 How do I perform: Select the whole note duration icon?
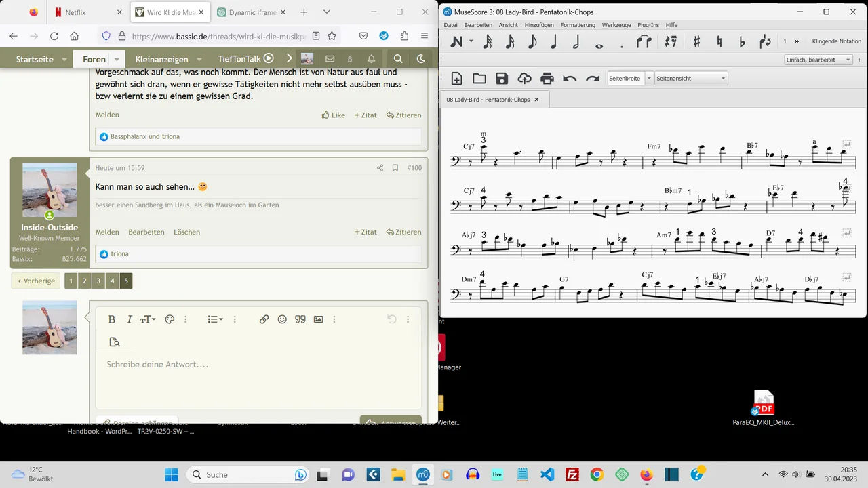tap(599, 43)
